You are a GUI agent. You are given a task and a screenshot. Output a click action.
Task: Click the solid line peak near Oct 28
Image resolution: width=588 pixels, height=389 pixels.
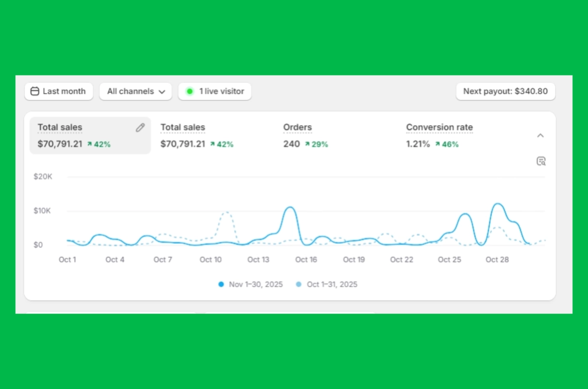[498, 204]
